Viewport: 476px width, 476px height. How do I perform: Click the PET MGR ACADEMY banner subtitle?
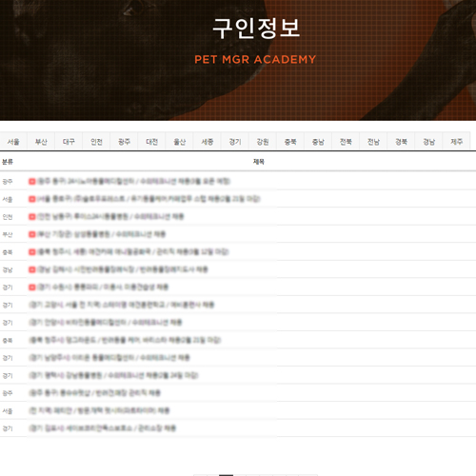coord(255,59)
